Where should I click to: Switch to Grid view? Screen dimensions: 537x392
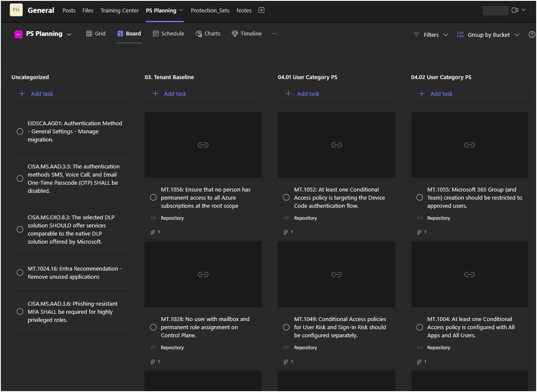point(95,33)
